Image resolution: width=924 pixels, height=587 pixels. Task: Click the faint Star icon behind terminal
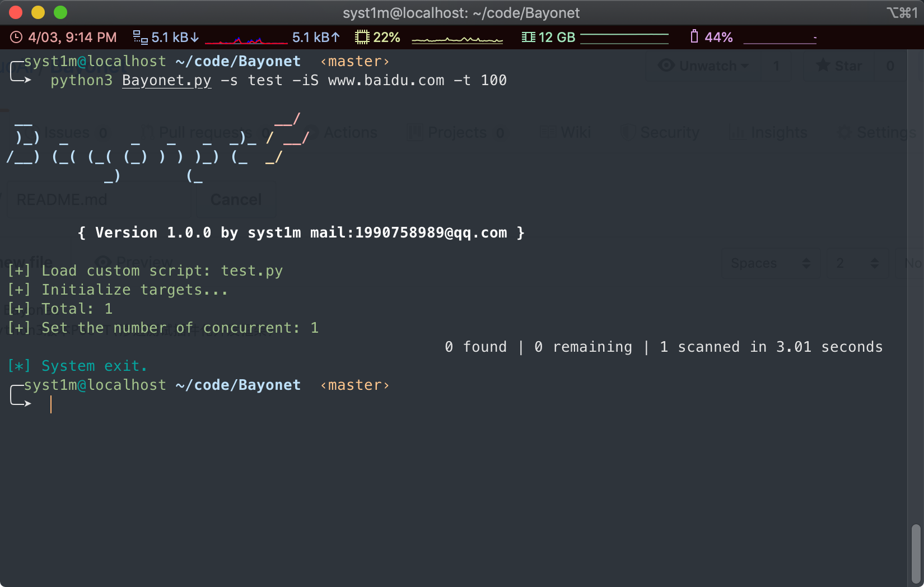click(x=823, y=66)
